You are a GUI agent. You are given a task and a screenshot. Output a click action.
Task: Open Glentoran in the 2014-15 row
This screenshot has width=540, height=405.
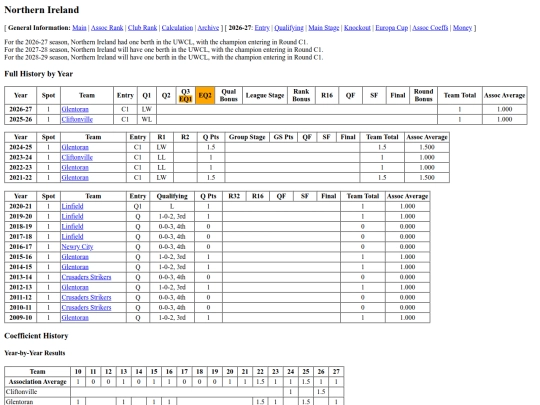click(x=75, y=267)
